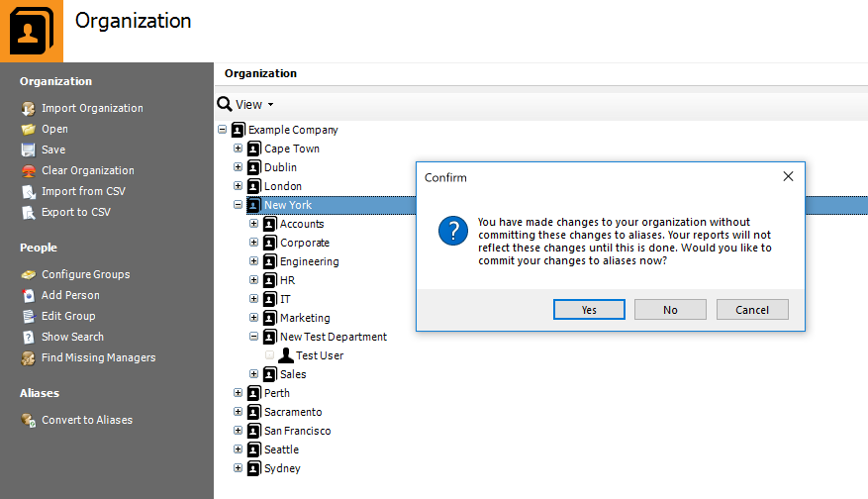
Task: Expand the Sydney tree node
Action: click(239, 468)
